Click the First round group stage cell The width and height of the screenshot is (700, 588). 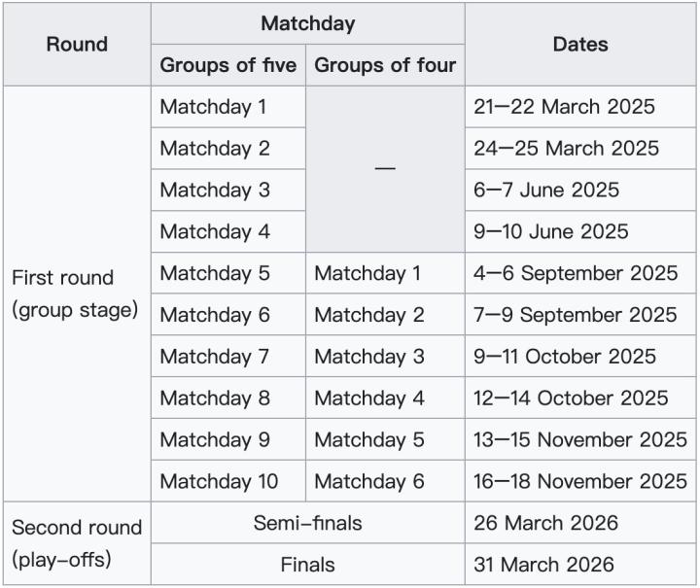tap(77, 294)
